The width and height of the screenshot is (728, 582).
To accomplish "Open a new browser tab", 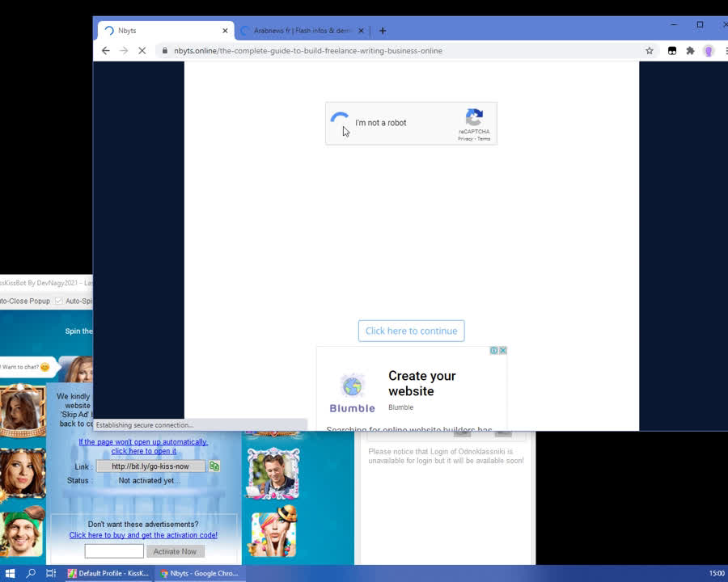I will click(383, 31).
